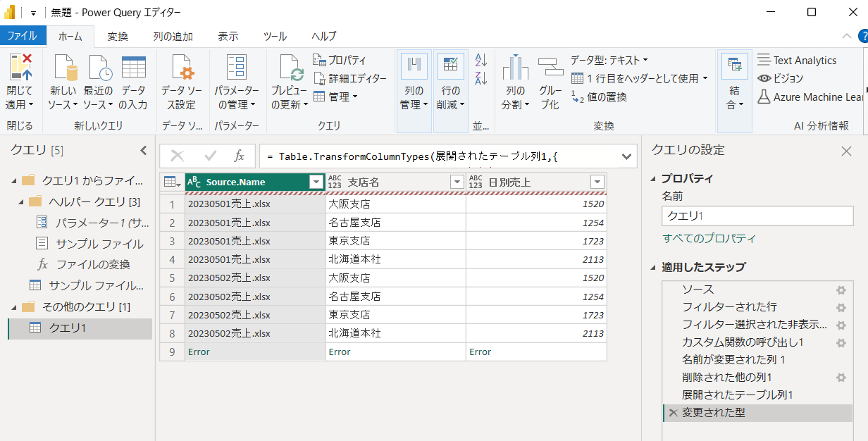Select クエリ1 in query list
The image size is (868, 441).
(80, 328)
